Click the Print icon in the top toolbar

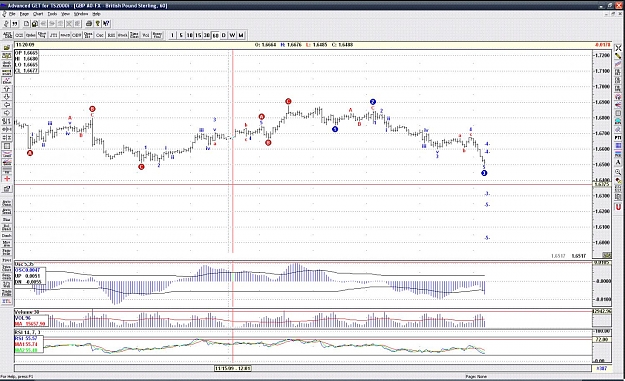[x=89, y=24]
